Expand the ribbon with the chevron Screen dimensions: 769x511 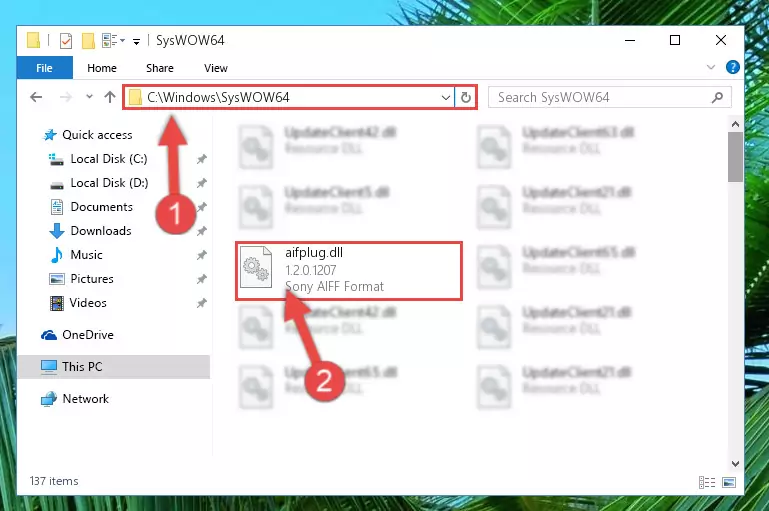point(711,67)
